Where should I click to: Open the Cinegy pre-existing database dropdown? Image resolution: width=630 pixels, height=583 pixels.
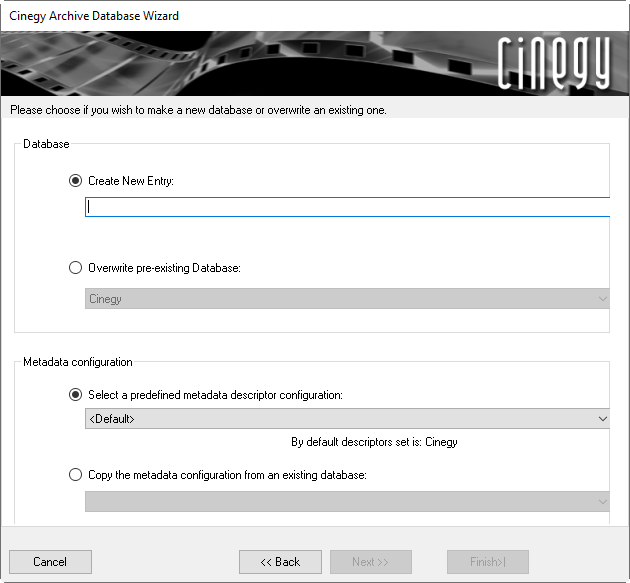348,299
